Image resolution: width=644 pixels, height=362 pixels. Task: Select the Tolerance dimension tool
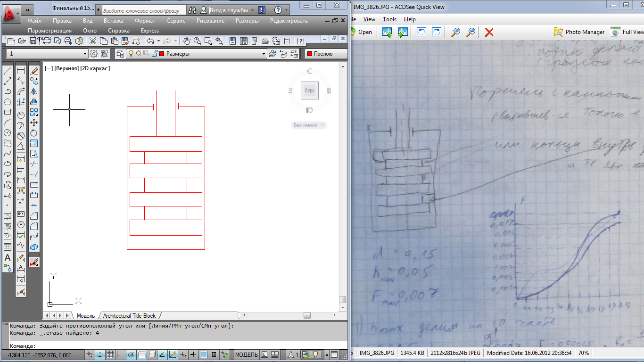pyautogui.click(x=21, y=214)
